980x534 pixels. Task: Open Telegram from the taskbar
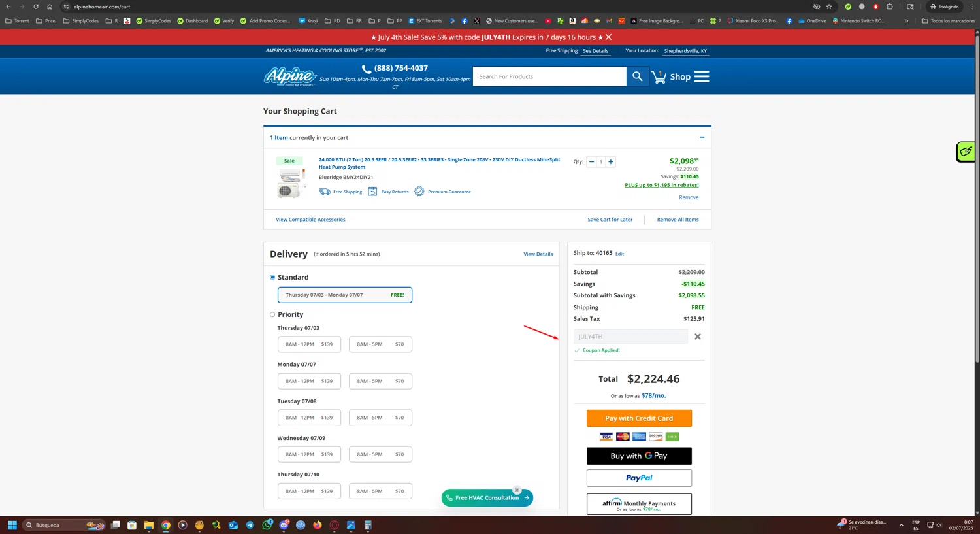(x=250, y=525)
